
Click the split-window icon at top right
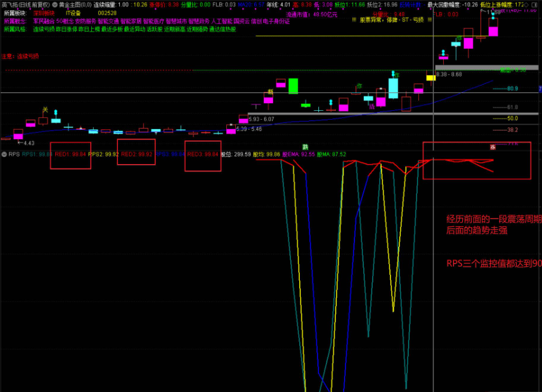[536, 5]
